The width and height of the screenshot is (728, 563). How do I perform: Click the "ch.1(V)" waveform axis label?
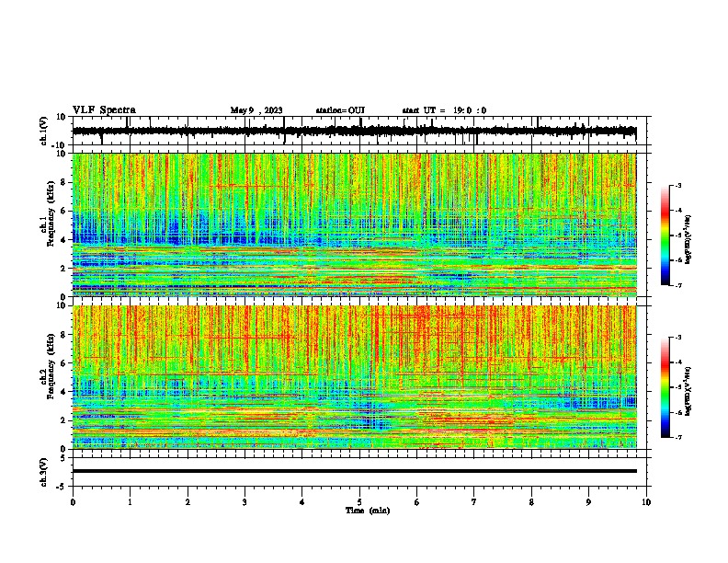pyautogui.click(x=44, y=131)
